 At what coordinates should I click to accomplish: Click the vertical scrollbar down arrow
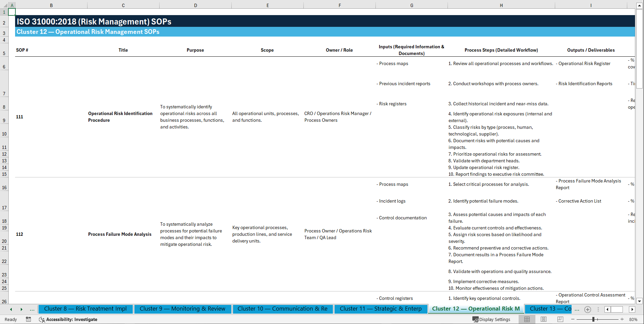click(x=640, y=301)
